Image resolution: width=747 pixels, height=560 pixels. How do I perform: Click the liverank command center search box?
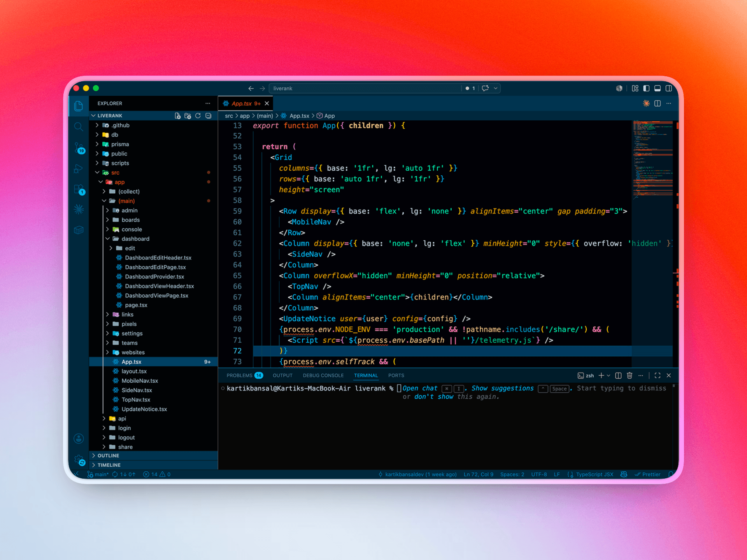[365, 89]
